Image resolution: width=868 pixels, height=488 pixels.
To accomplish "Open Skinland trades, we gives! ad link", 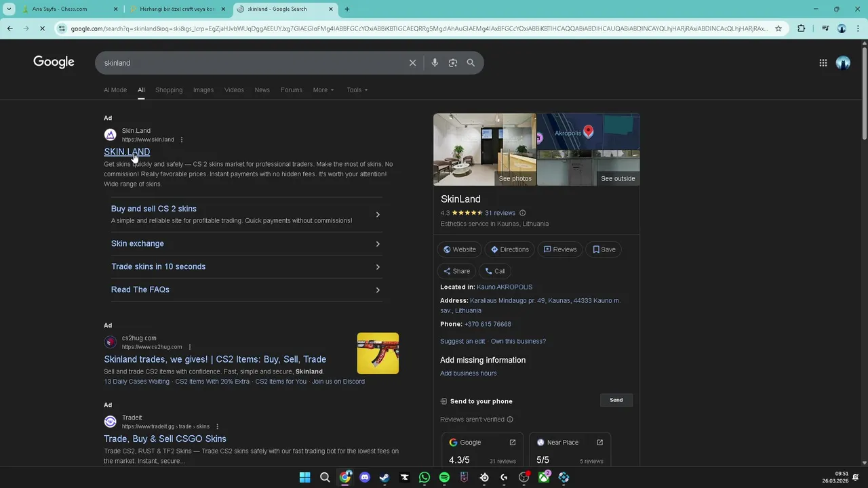I will point(215,359).
